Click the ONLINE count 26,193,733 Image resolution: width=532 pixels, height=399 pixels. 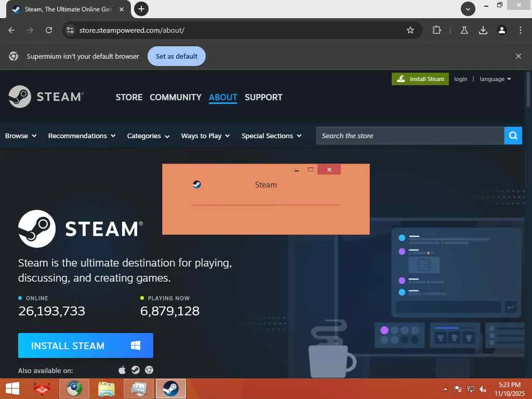pyautogui.click(x=51, y=311)
